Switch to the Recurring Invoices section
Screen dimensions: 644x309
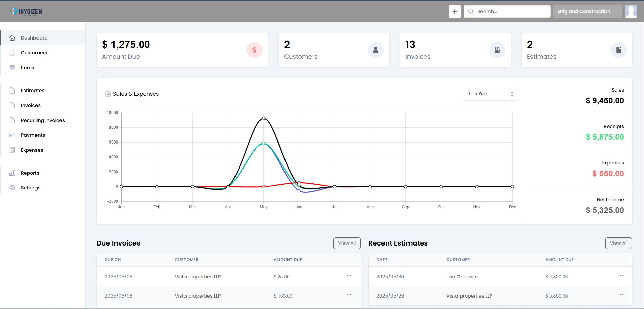(x=43, y=120)
